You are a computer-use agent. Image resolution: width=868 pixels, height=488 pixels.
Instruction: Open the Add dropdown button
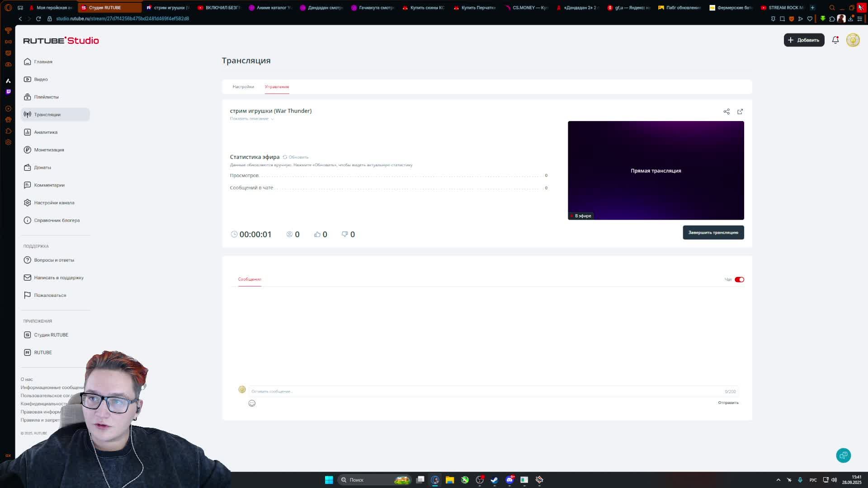pyautogui.click(x=804, y=40)
